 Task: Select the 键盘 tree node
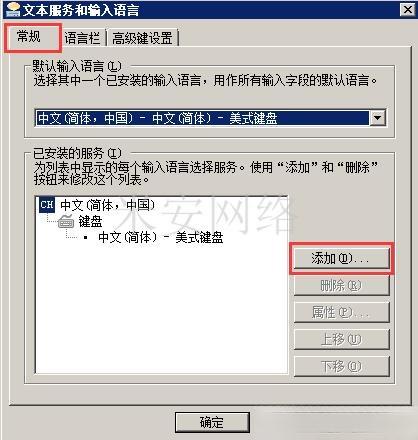click(x=90, y=222)
